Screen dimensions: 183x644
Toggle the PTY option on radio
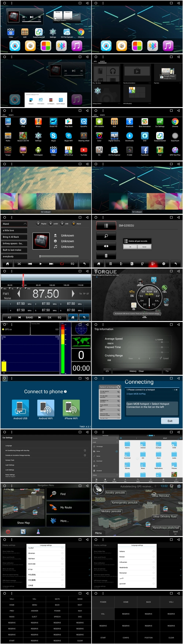coord(26,289)
